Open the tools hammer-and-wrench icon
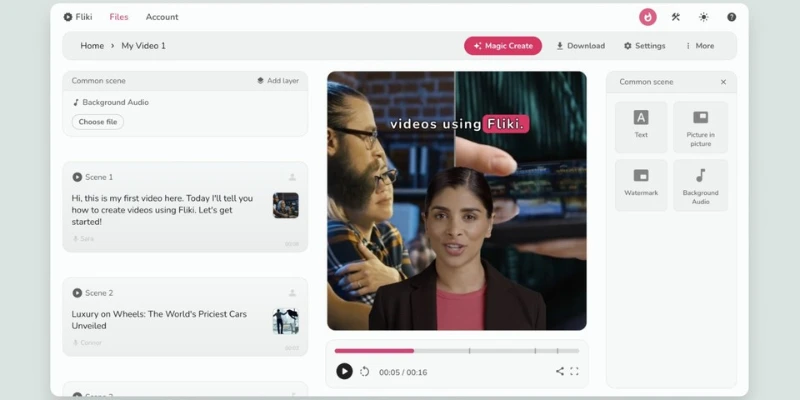 coord(676,17)
